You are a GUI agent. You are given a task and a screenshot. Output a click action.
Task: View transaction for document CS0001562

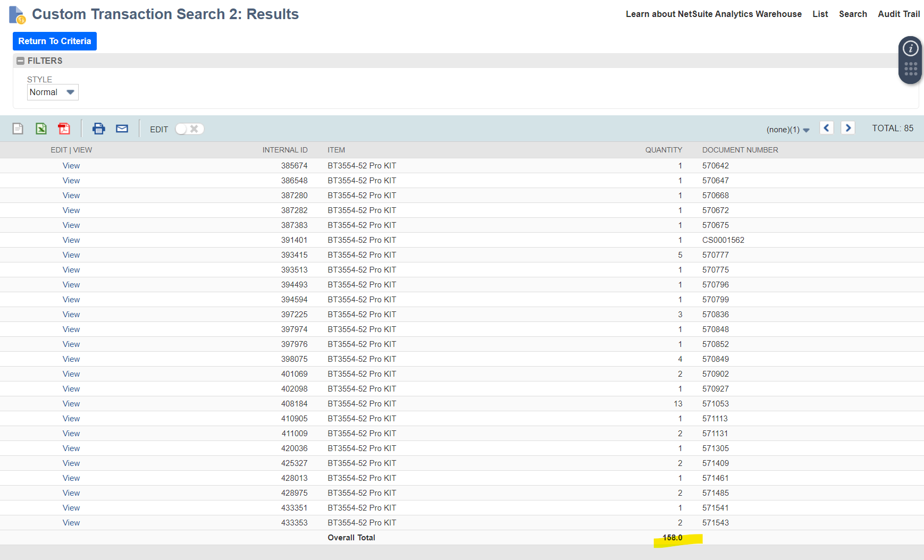tap(71, 240)
